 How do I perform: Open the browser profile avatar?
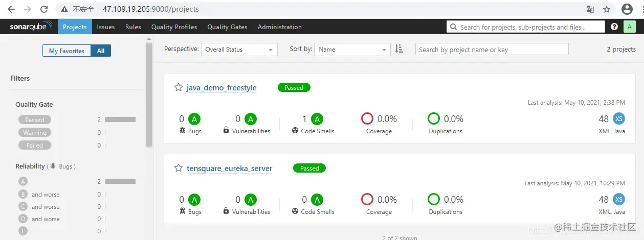coord(627,9)
